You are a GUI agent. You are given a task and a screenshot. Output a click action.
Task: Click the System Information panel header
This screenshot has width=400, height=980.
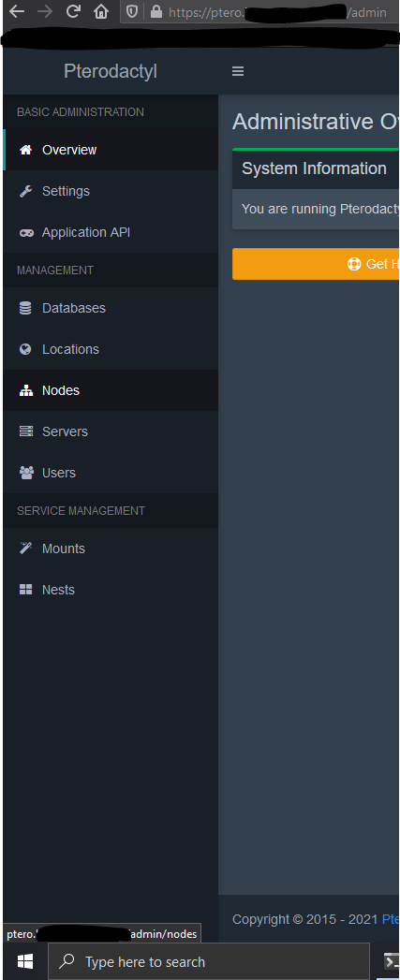316,168
